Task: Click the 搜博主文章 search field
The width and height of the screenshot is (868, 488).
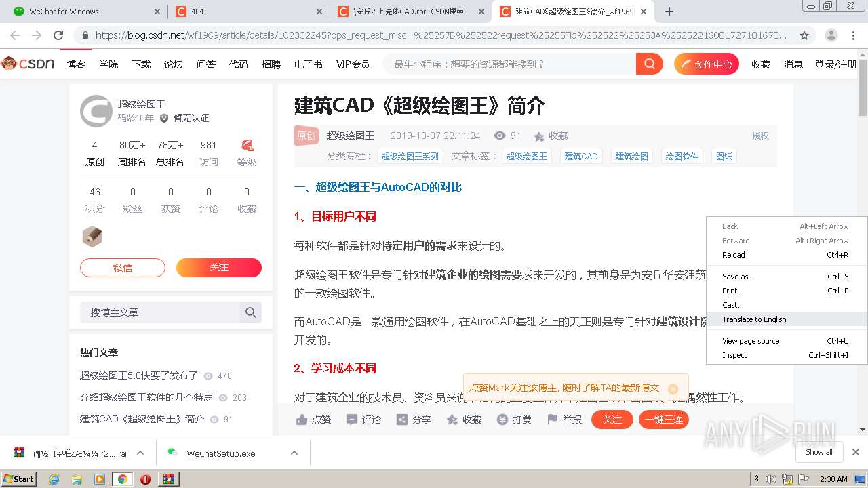Action: [x=160, y=312]
